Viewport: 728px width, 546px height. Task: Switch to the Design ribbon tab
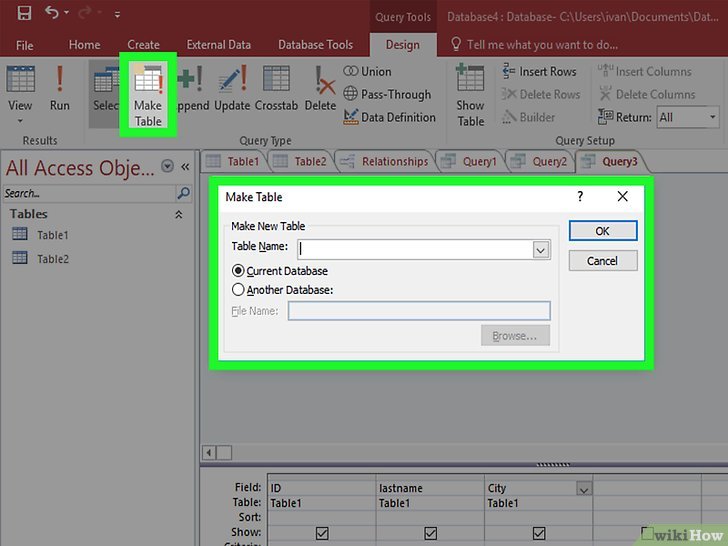(x=403, y=45)
